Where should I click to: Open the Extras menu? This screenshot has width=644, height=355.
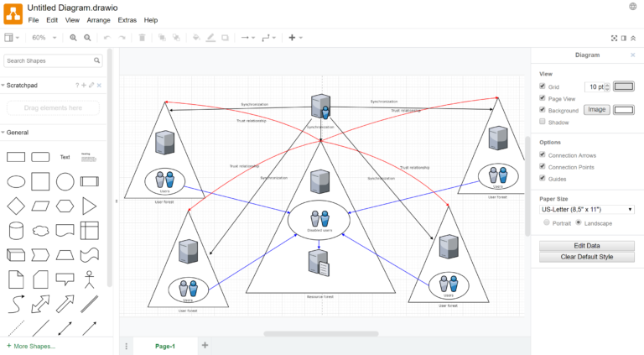coord(127,19)
